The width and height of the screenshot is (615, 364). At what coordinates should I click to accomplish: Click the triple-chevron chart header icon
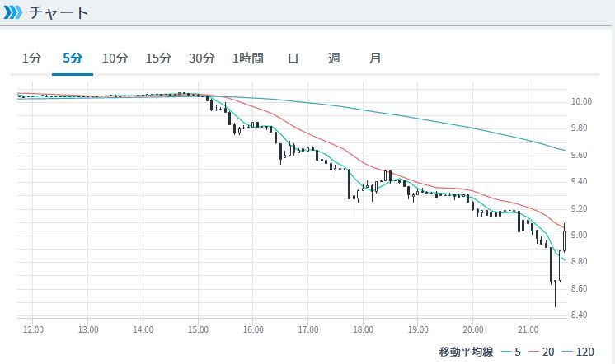tap(14, 13)
